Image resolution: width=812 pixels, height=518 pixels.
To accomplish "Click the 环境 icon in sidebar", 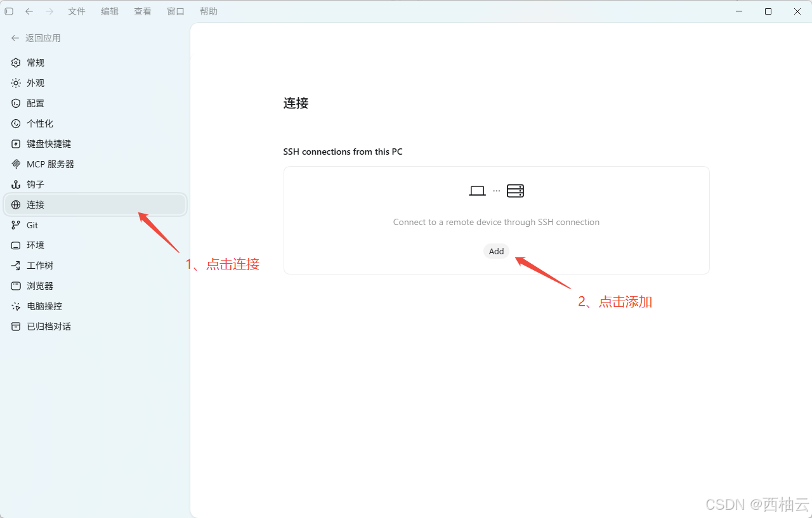I will [16, 245].
